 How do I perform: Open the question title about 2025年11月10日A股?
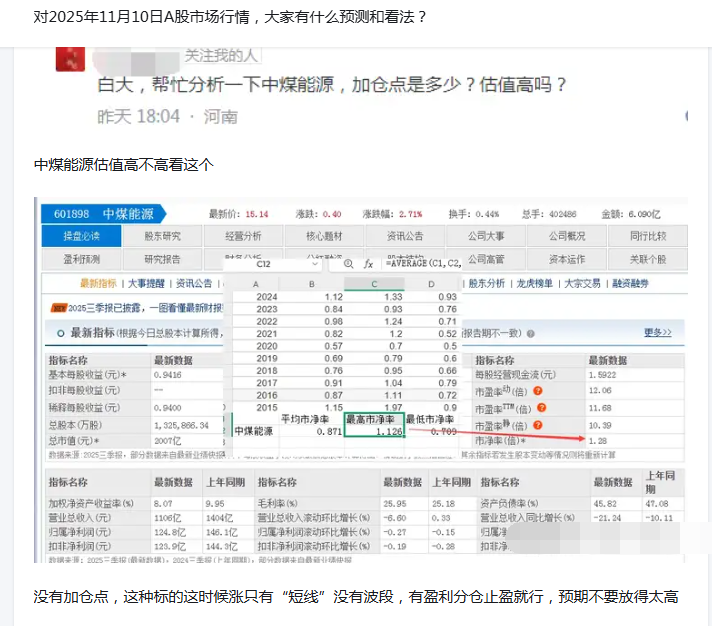click(230, 17)
